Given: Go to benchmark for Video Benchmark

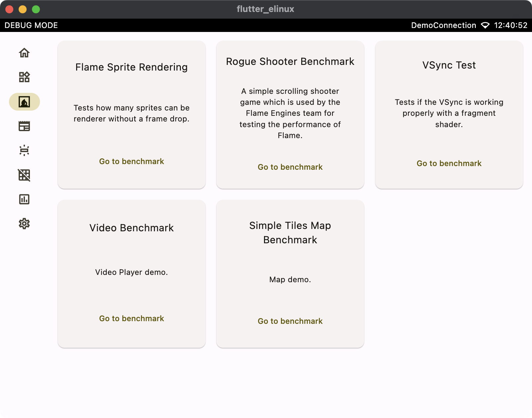Looking at the screenshot, I should 132,318.
